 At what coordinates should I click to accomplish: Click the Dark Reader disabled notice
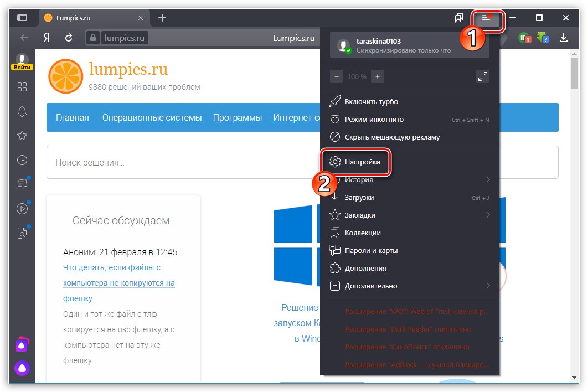[408, 329]
